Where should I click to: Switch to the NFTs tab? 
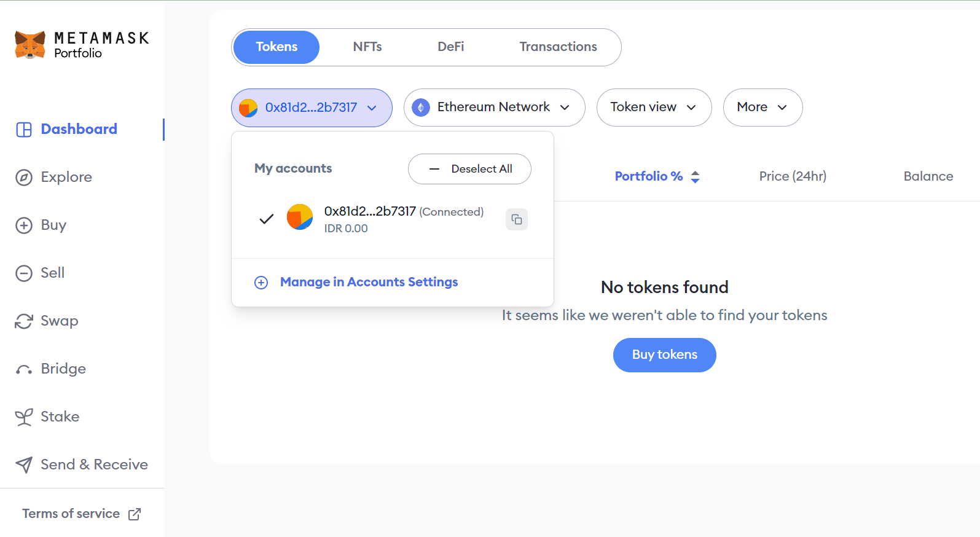[x=367, y=47]
